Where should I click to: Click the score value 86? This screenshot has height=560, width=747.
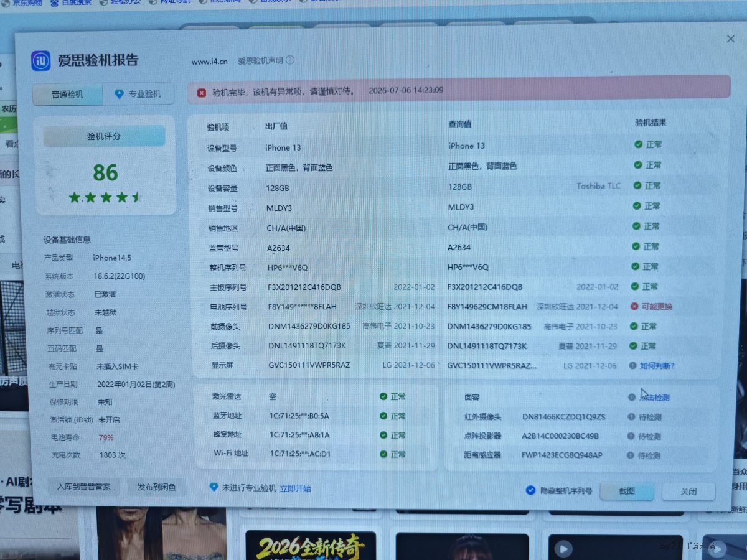[105, 172]
